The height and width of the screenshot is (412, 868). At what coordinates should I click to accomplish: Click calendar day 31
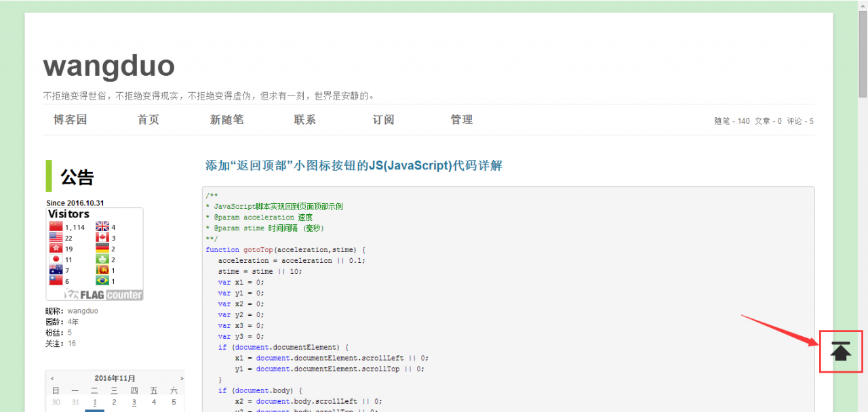coord(75,402)
